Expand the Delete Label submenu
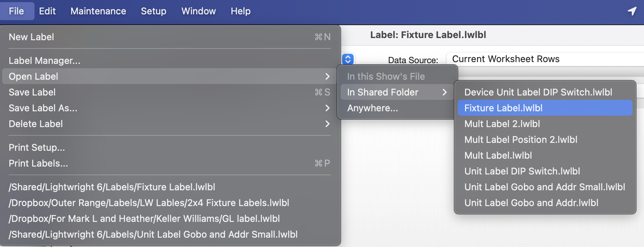 pyautogui.click(x=169, y=124)
